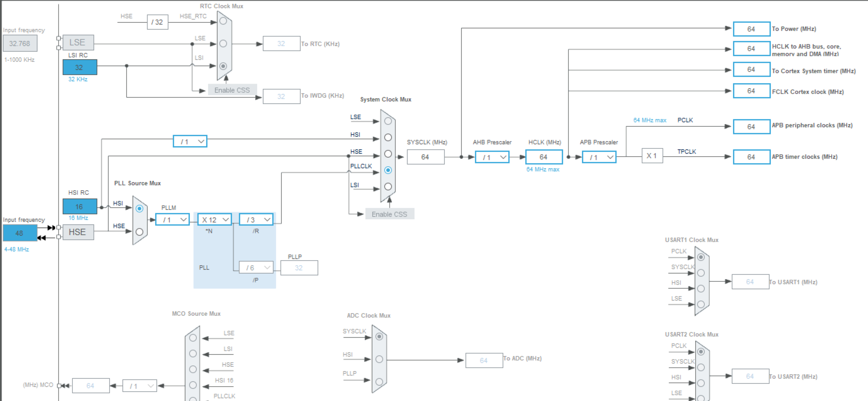
Task: Open the HSI divider /1 dropdown
Action: click(190, 141)
